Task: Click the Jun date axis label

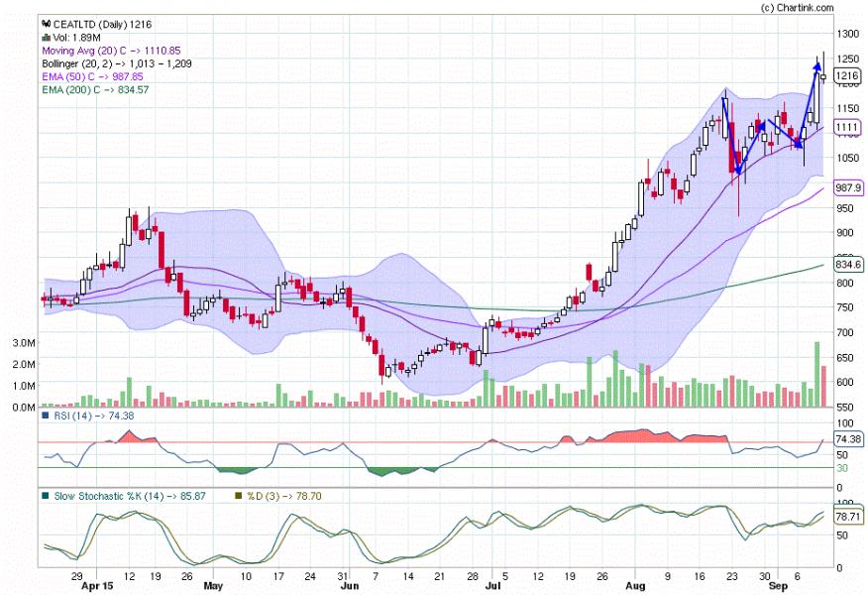Action: (x=350, y=586)
